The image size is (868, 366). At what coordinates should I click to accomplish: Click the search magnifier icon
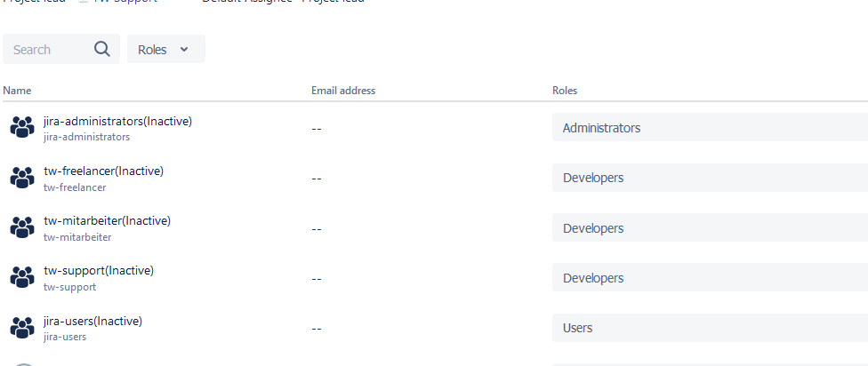[x=102, y=49]
